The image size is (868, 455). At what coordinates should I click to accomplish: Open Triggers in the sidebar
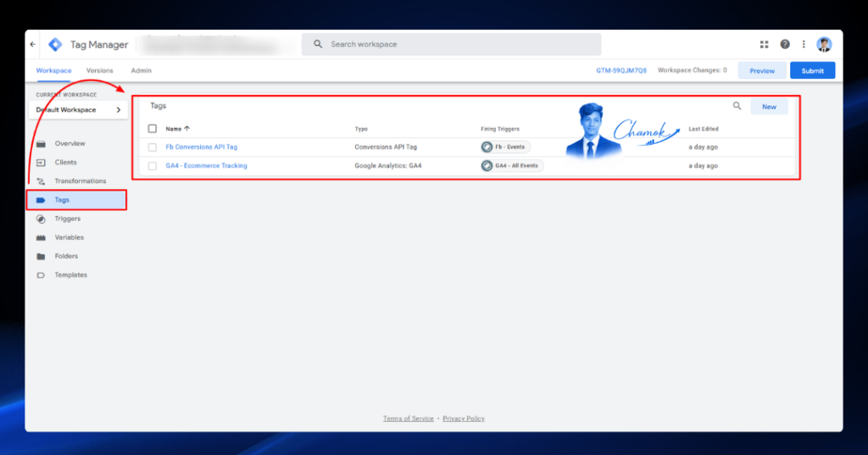[x=68, y=219]
